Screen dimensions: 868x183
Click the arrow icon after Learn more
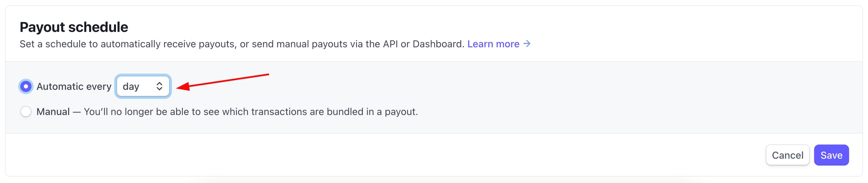point(527,44)
